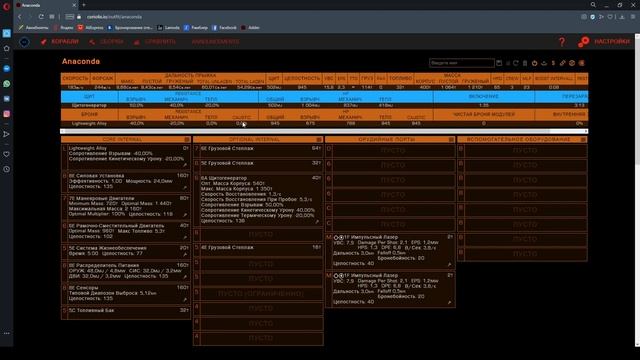The width and height of the screenshot is (640, 360).
Task: Open the 6E Грузовой Стеллаж 64т slot
Action: click(258, 151)
